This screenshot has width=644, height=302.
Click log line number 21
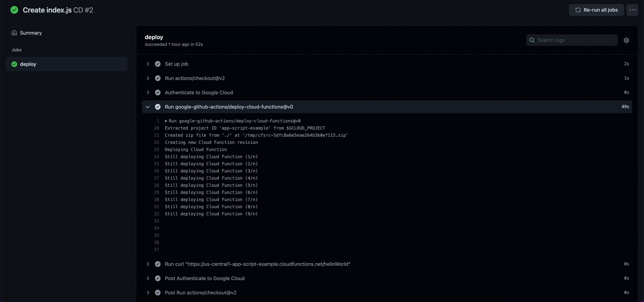tap(156, 135)
